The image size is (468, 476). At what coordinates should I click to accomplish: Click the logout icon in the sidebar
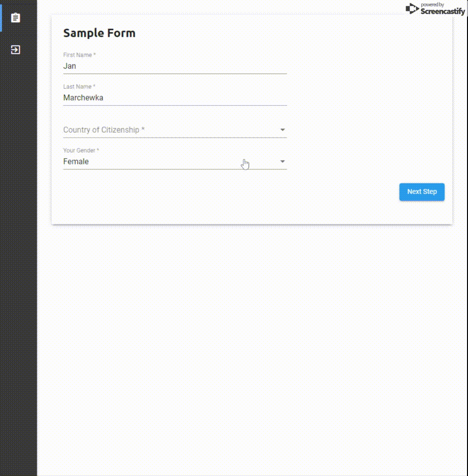coord(15,49)
